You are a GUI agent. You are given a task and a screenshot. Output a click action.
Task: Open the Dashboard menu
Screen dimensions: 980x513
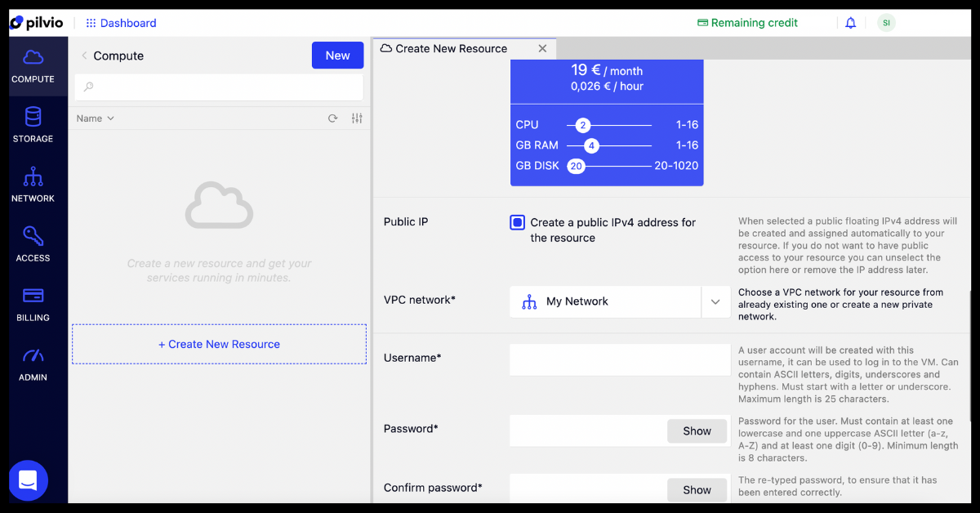(x=121, y=23)
